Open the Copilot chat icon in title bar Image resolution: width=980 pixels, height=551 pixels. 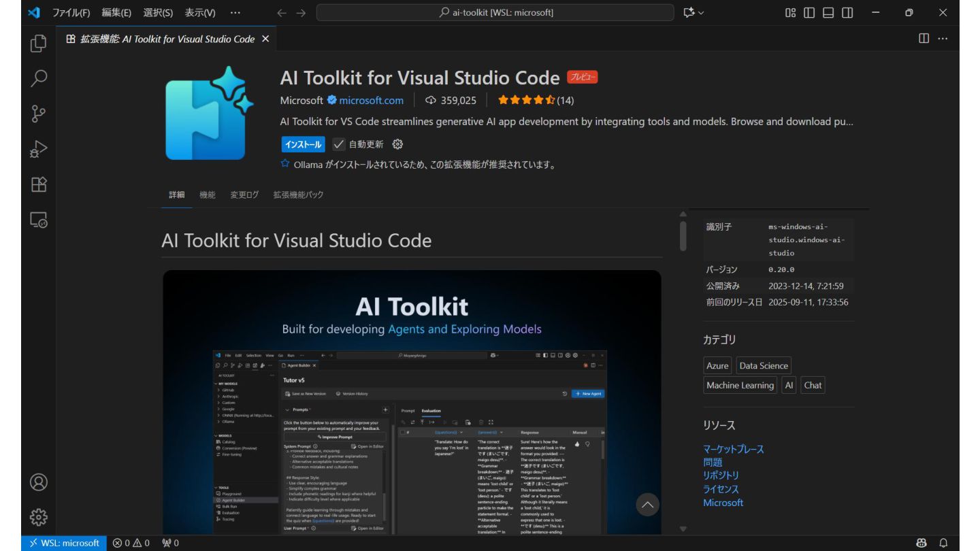pos(689,12)
